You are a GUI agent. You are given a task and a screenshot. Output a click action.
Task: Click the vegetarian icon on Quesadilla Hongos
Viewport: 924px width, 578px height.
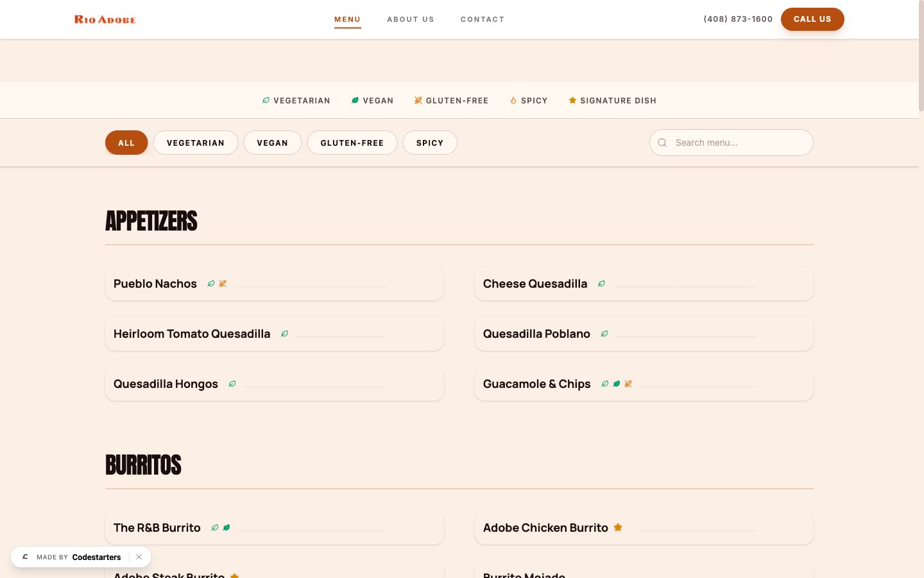point(232,383)
